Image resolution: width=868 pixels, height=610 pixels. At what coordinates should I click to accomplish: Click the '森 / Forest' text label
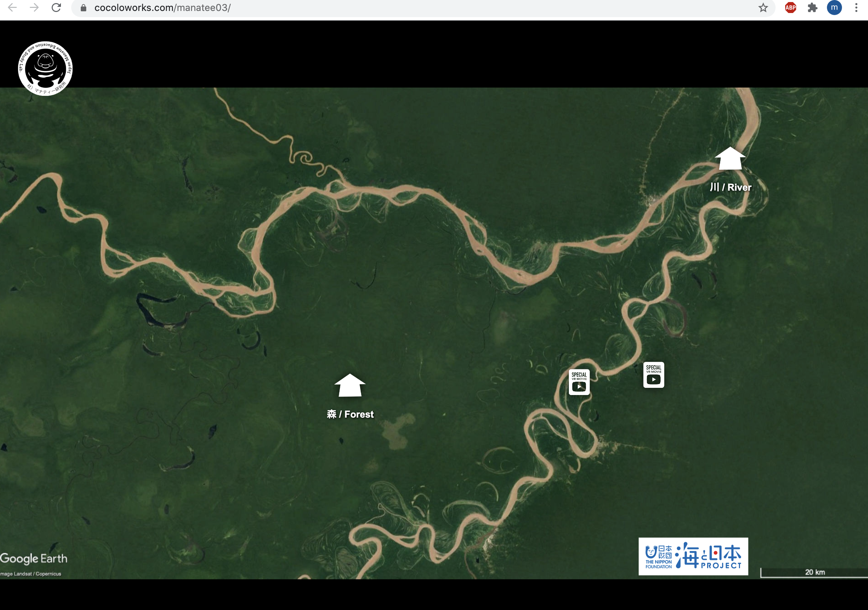[x=350, y=414]
